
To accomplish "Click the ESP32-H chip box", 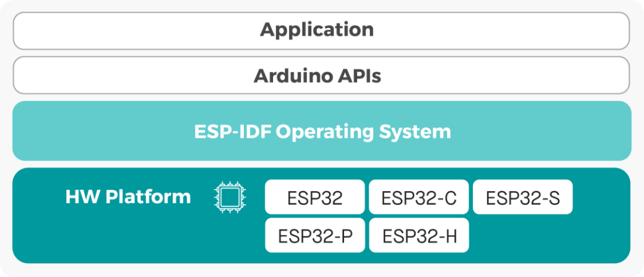I will (x=419, y=236).
